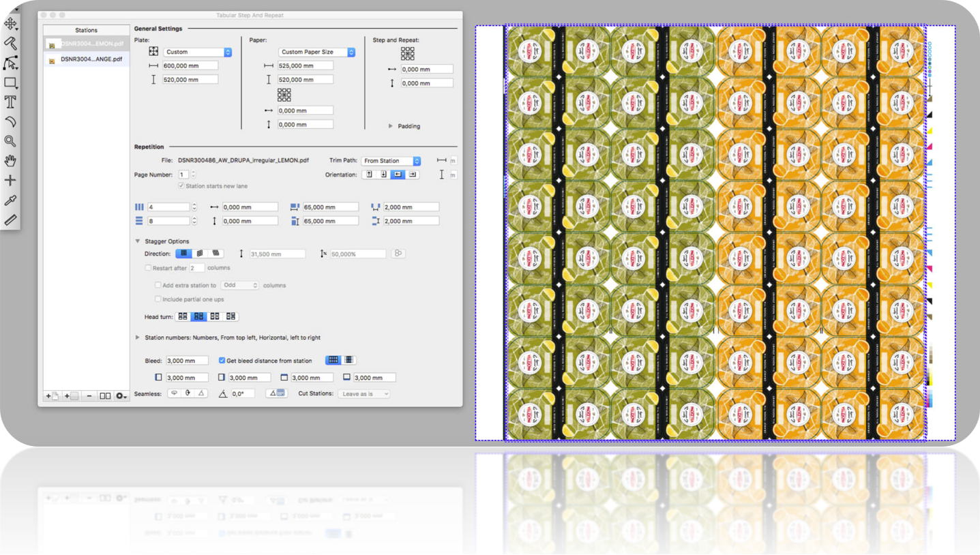This screenshot has height=555, width=980.
Task: Expand the Padding section
Action: coord(391,126)
